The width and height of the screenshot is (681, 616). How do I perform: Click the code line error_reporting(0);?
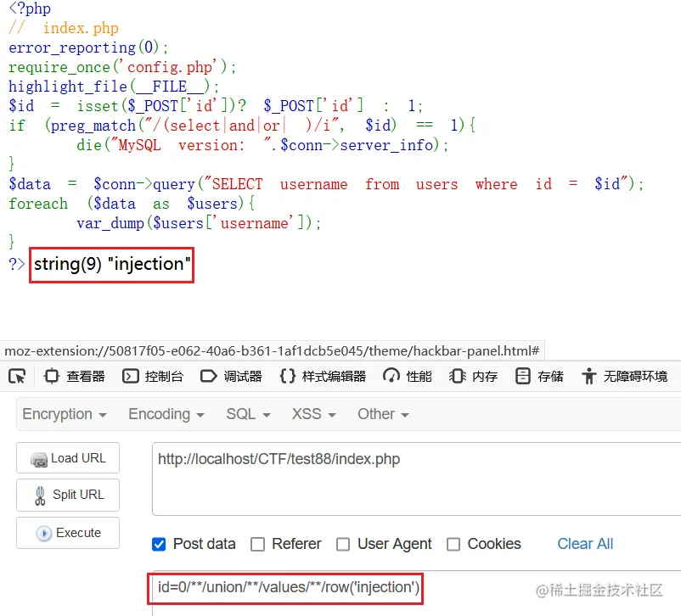[x=88, y=48]
